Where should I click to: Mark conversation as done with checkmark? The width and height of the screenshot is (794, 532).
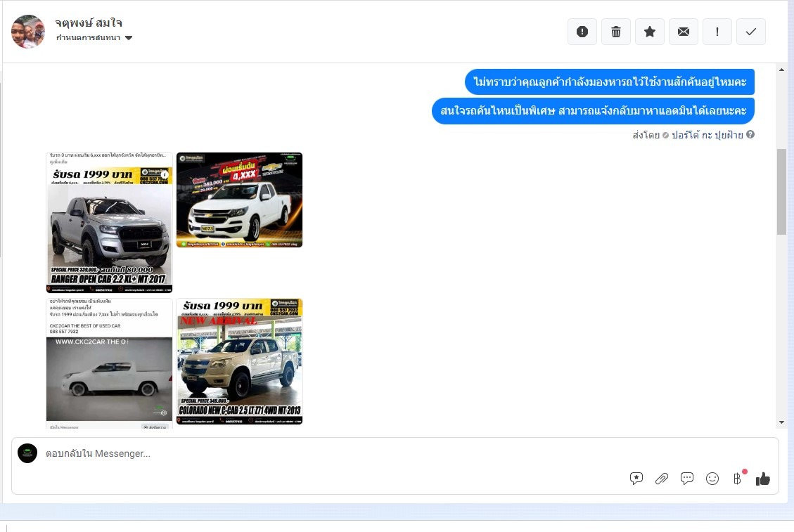[x=751, y=32]
